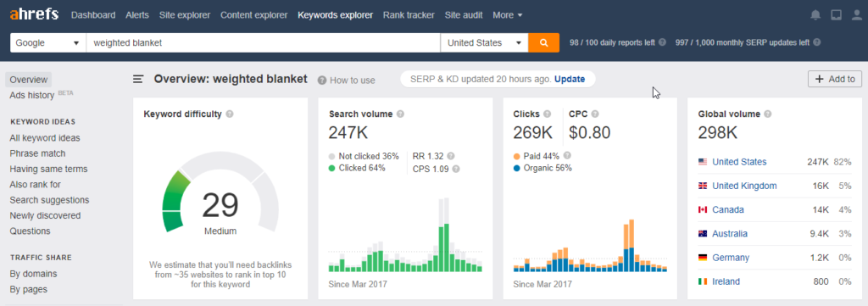Open the notifications bell icon
This screenshot has width=868, height=306.
(x=815, y=15)
